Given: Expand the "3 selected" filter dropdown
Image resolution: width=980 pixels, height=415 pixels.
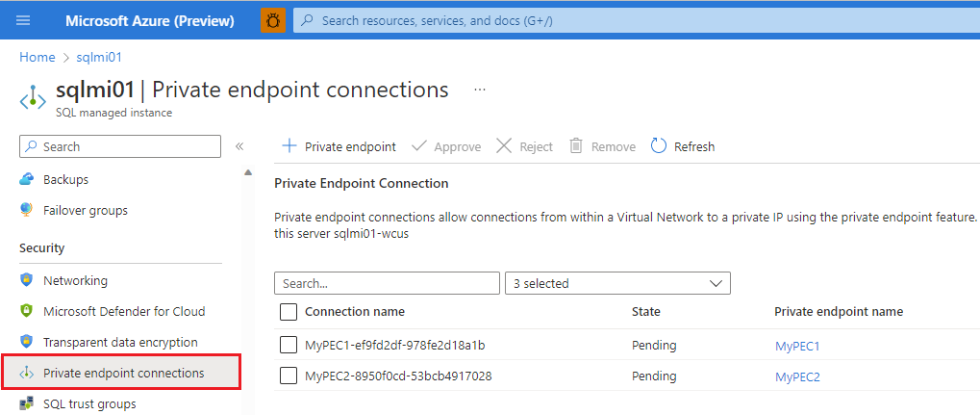Looking at the screenshot, I should [x=617, y=283].
